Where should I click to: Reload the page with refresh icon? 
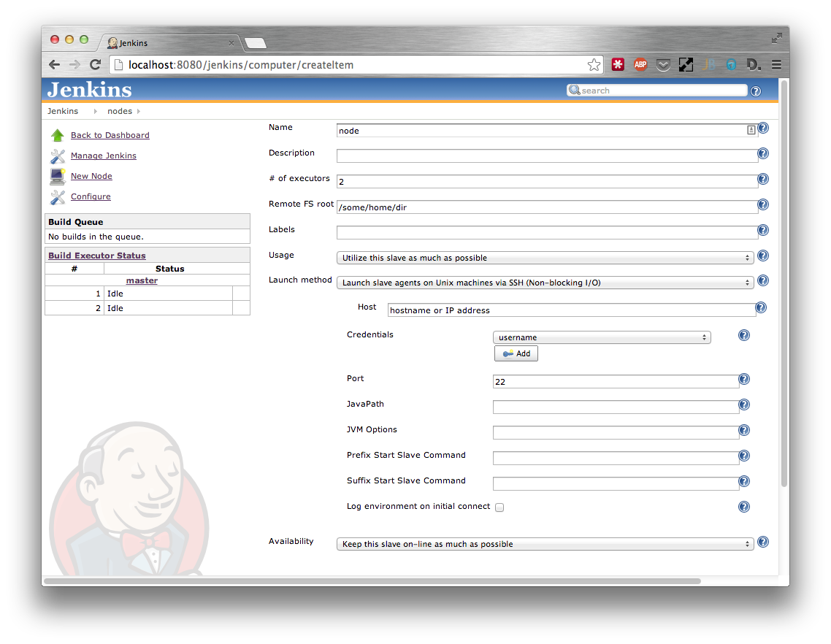96,65
